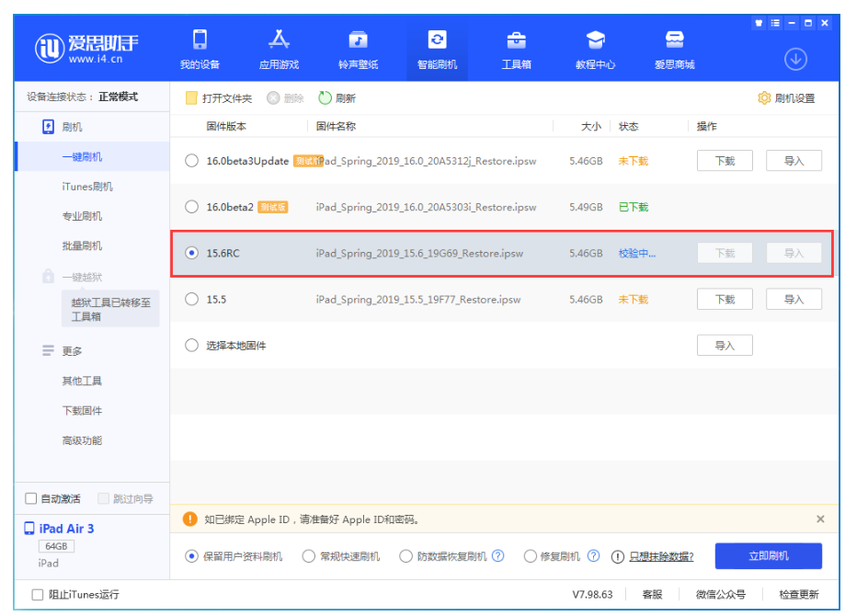Open 高级功能 in the sidebar
Image resolution: width=845 pixels, height=616 pixels.
(x=82, y=440)
